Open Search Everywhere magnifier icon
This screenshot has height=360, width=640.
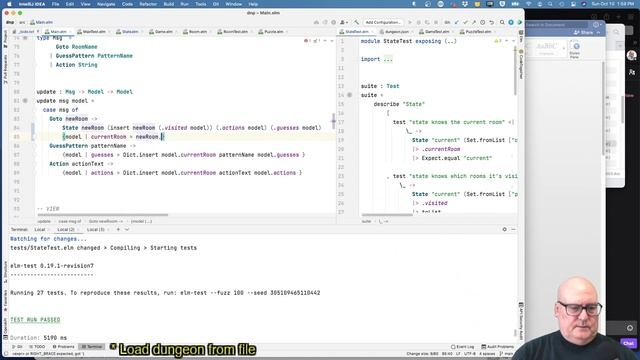[x=502, y=22]
